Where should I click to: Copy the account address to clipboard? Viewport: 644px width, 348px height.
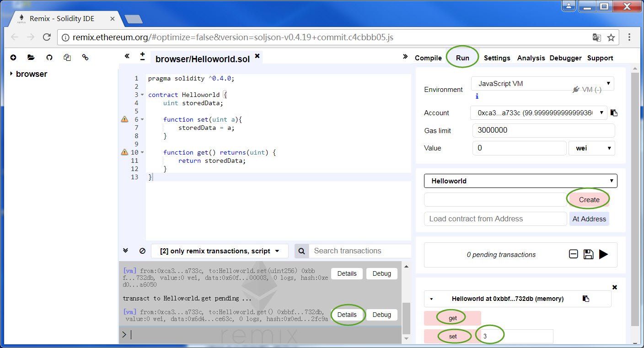coord(614,113)
